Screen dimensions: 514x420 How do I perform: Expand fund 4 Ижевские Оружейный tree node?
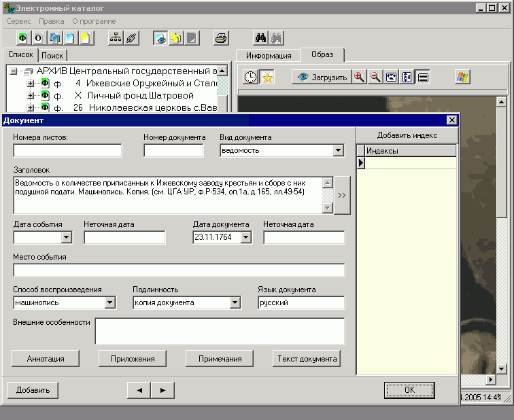[31, 83]
